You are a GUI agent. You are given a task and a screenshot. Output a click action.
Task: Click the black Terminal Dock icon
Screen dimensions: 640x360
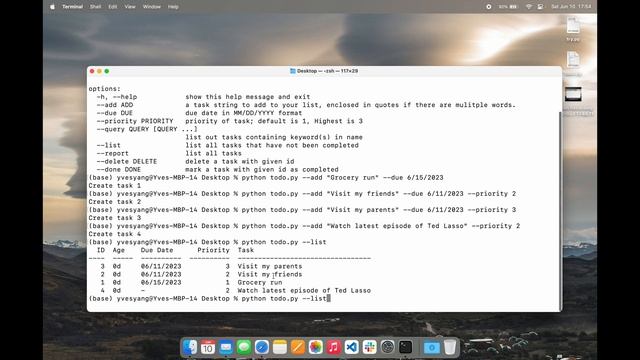pos(405,347)
